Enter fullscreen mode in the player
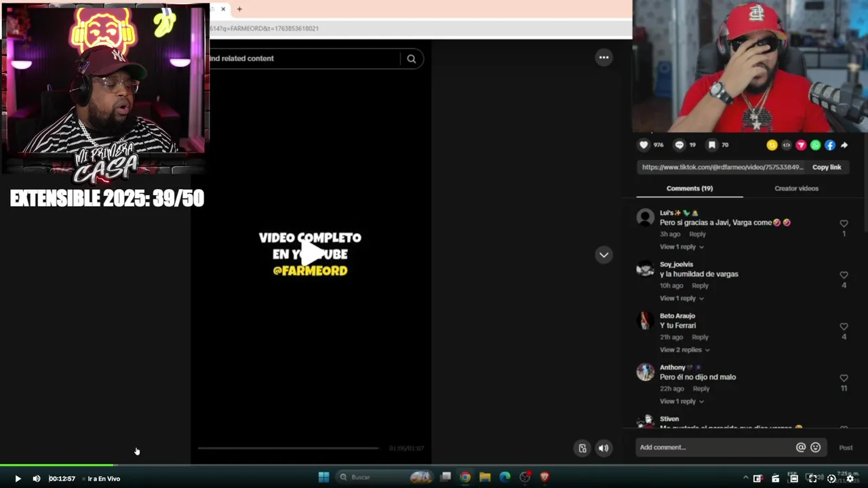The width and height of the screenshot is (868, 488). point(812,479)
